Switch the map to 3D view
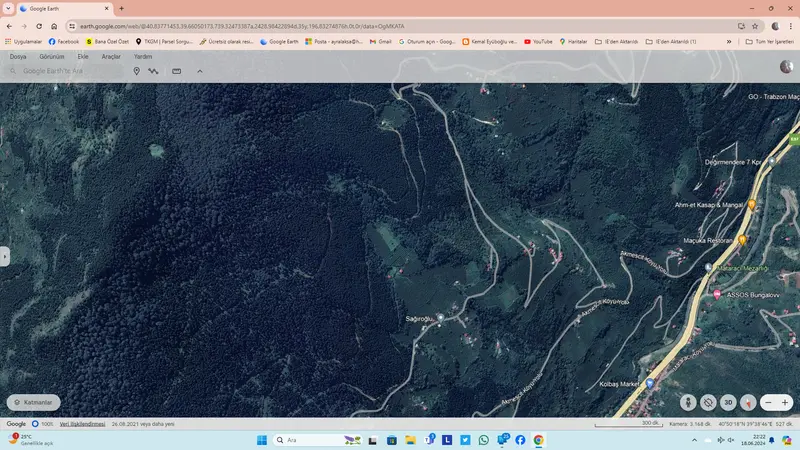Image resolution: width=800 pixels, height=450 pixels. click(x=728, y=403)
